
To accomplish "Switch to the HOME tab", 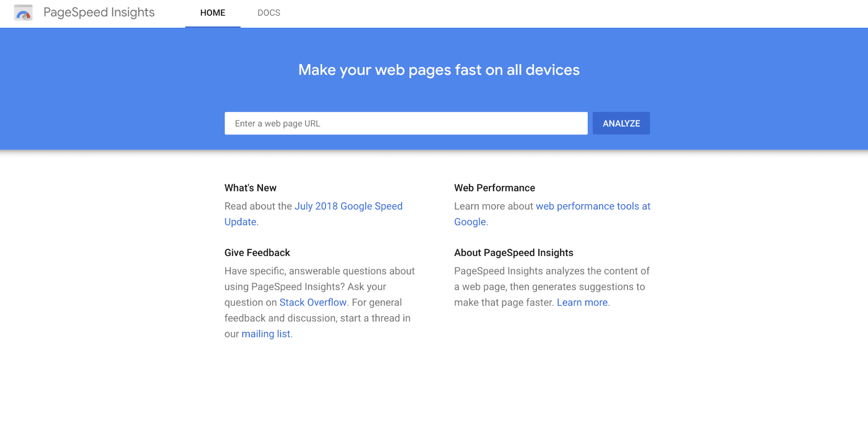I will (x=213, y=13).
